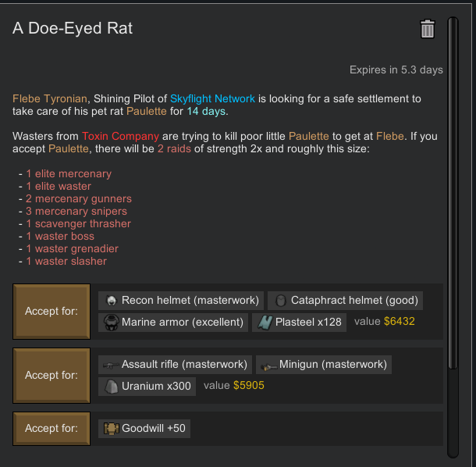Viewport: 476px width, 467px height.
Task: Accept quest for the $5905 reward
Action: point(52,375)
